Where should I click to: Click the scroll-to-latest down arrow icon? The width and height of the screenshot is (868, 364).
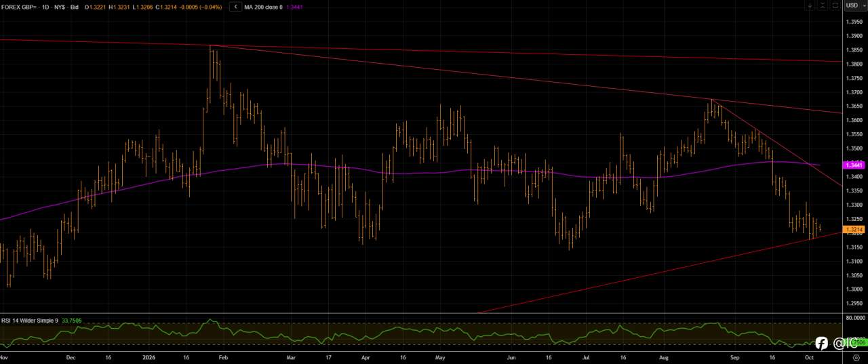[810, 5]
